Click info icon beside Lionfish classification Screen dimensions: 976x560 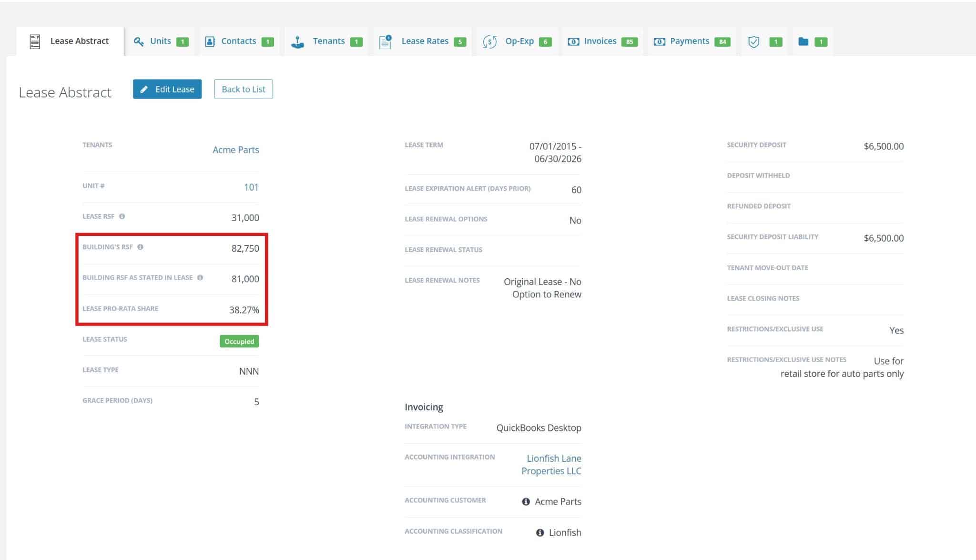click(x=539, y=532)
